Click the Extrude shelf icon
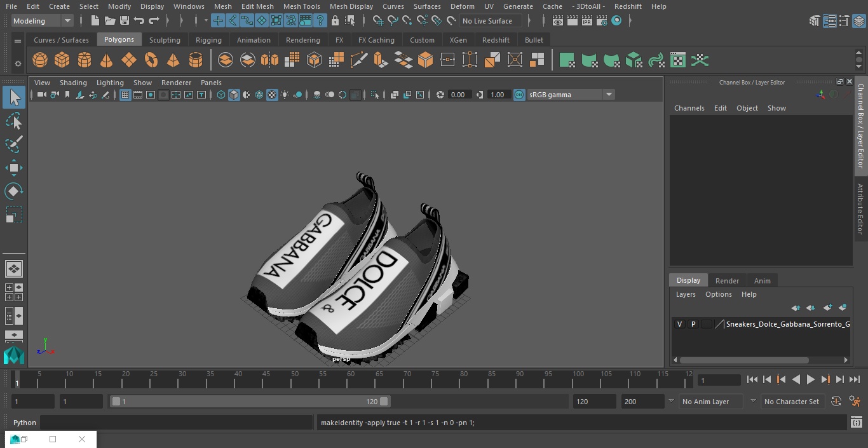The height and width of the screenshot is (448, 868). 381,60
